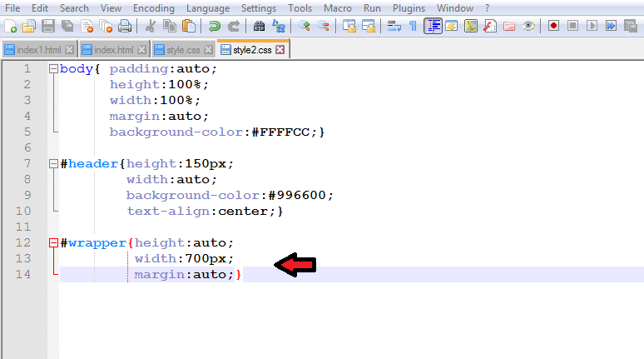Screen dimensions: 644x359
Task: Click the Folder as Workspace icon
Action: pyautogui.click(x=509, y=26)
